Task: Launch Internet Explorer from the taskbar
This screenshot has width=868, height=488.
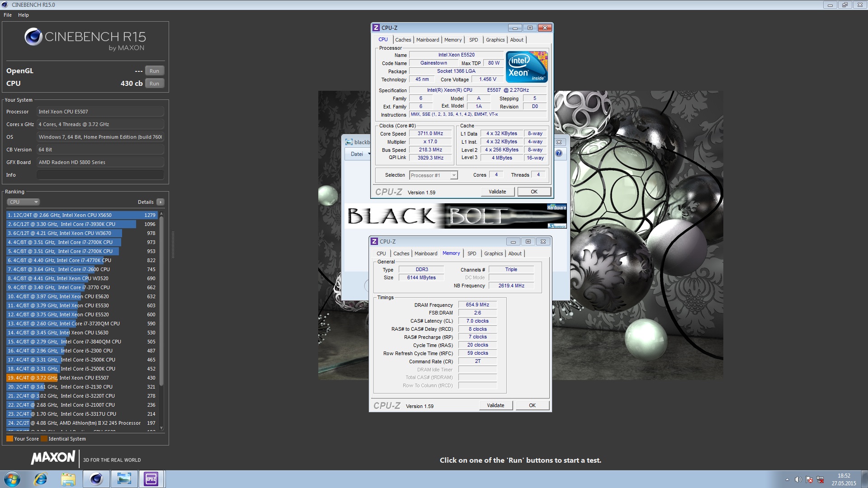Action: 41,479
